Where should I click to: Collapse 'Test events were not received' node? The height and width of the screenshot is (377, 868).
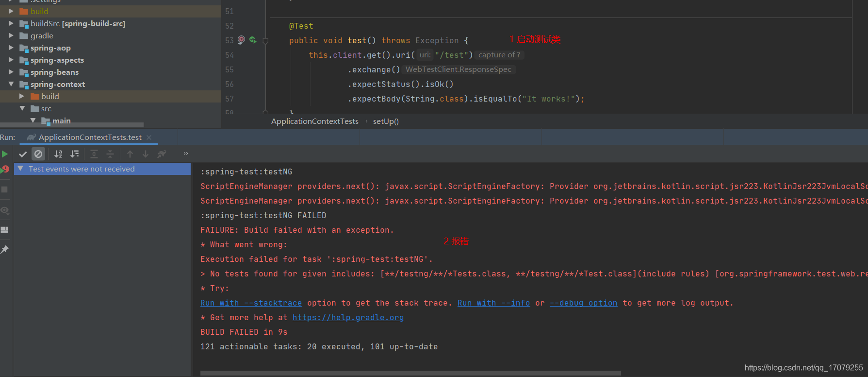pyautogui.click(x=20, y=169)
